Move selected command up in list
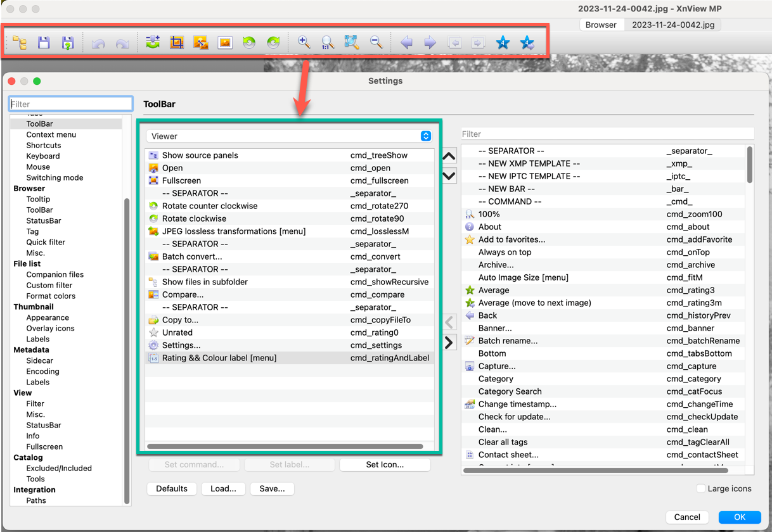The width and height of the screenshot is (772, 532). [x=449, y=156]
